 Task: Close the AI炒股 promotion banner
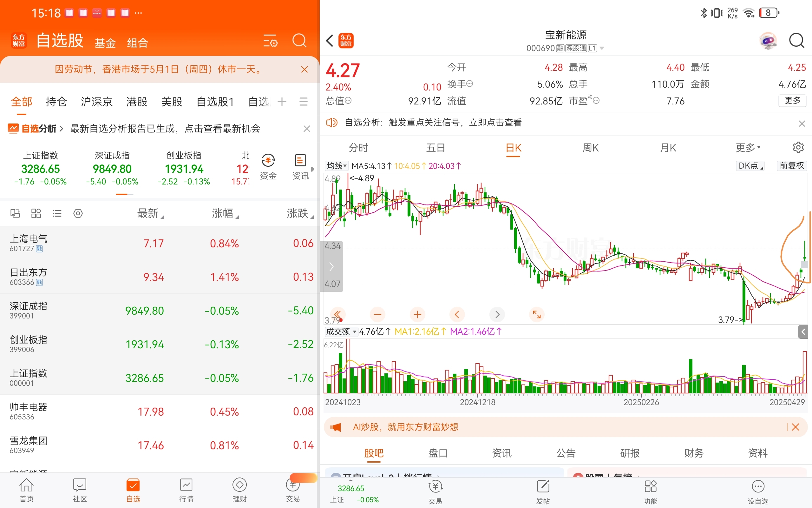click(796, 427)
